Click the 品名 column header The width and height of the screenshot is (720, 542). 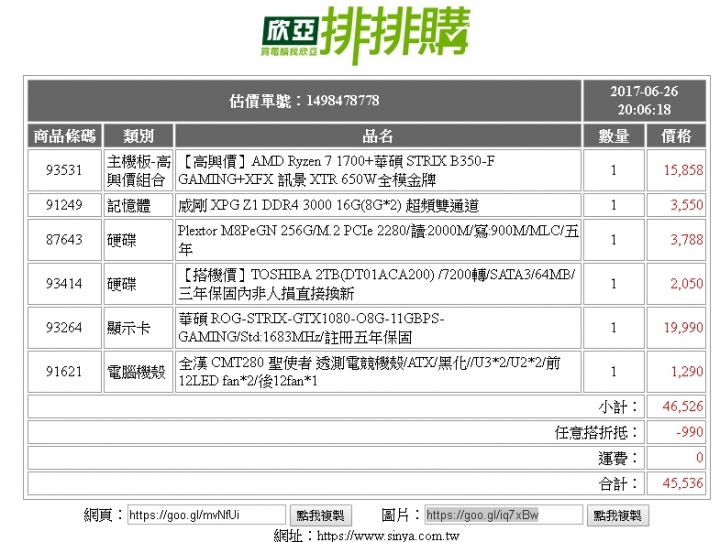click(378, 136)
